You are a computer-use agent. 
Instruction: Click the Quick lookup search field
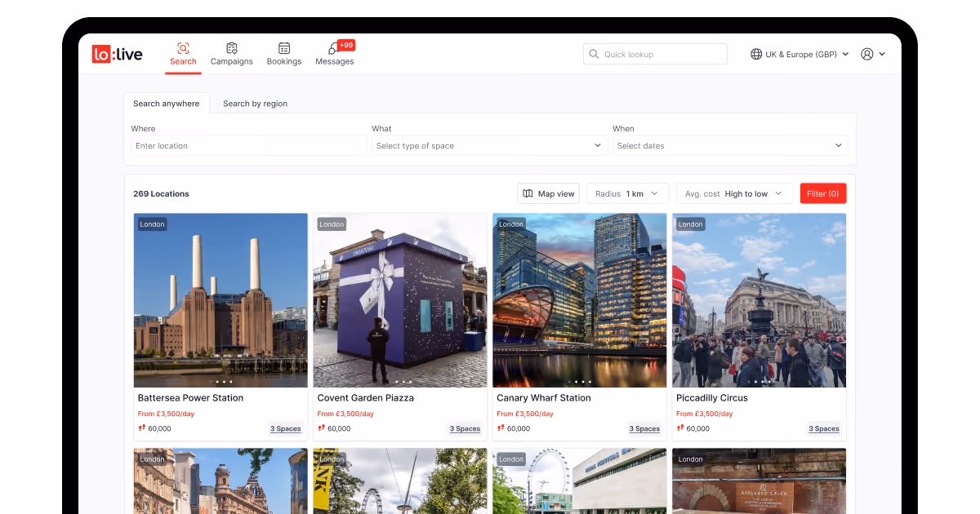coord(655,54)
